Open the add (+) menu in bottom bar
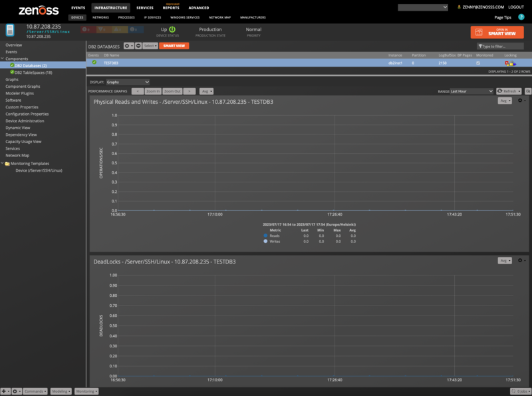532x396 pixels. click(5, 391)
